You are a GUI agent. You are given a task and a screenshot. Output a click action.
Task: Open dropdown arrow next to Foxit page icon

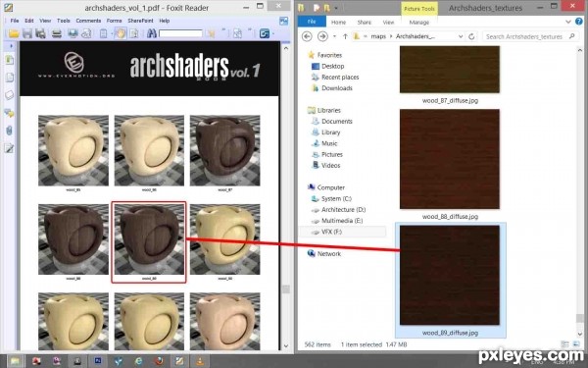pos(112,33)
